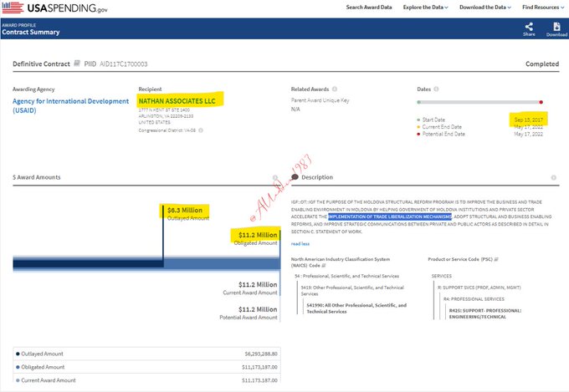Go to Search Award Data
The height and width of the screenshot is (392, 569).
coord(370,8)
